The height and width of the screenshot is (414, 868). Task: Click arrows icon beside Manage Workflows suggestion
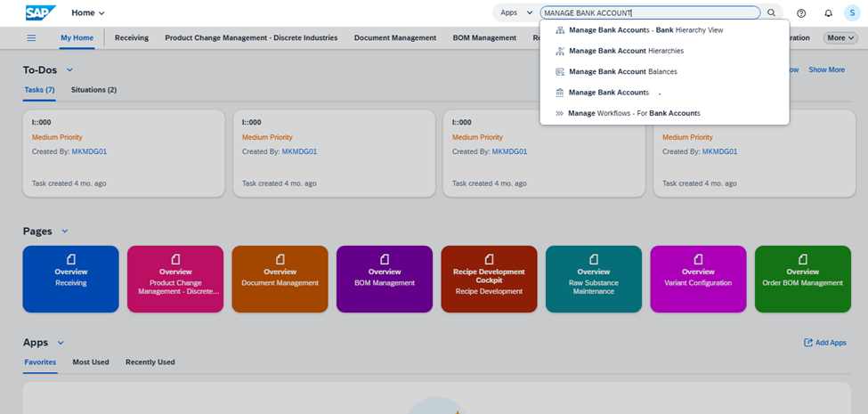pos(559,113)
